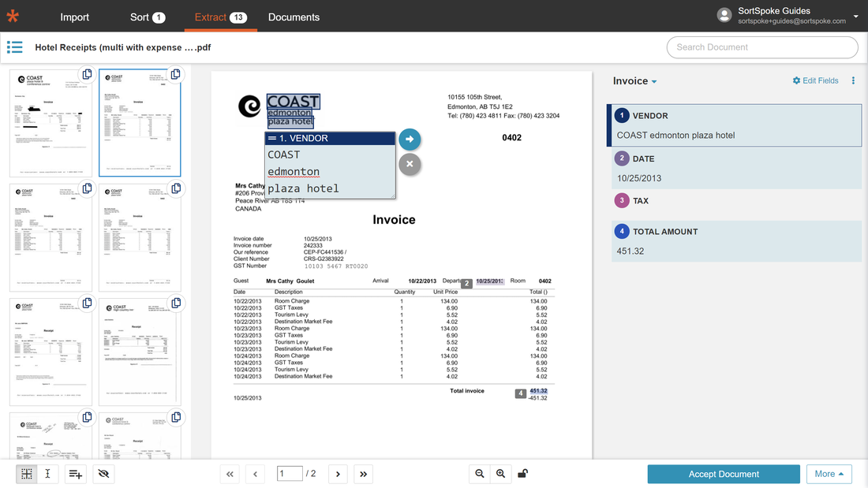This screenshot has height=488, width=868.
Task: Click the 451.32 highlighted total on the invoice
Action: (538, 390)
